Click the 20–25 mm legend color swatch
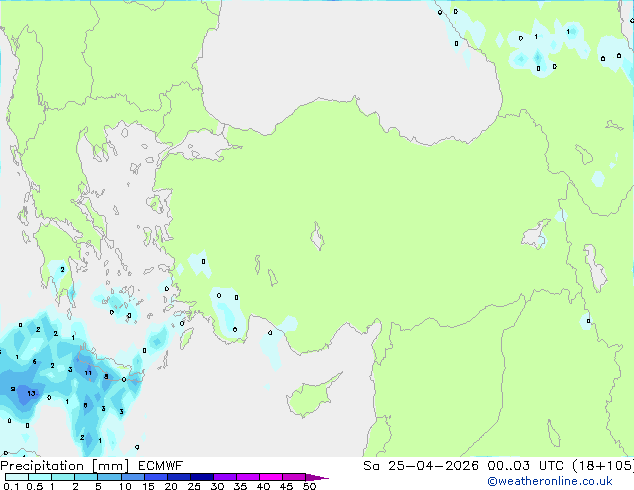Viewport: 634px width, 490px height. coord(178,477)
